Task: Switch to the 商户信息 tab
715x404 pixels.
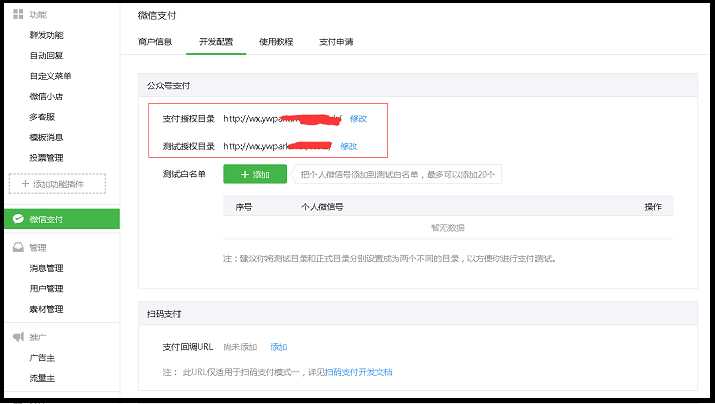Action: coord(155,41)
